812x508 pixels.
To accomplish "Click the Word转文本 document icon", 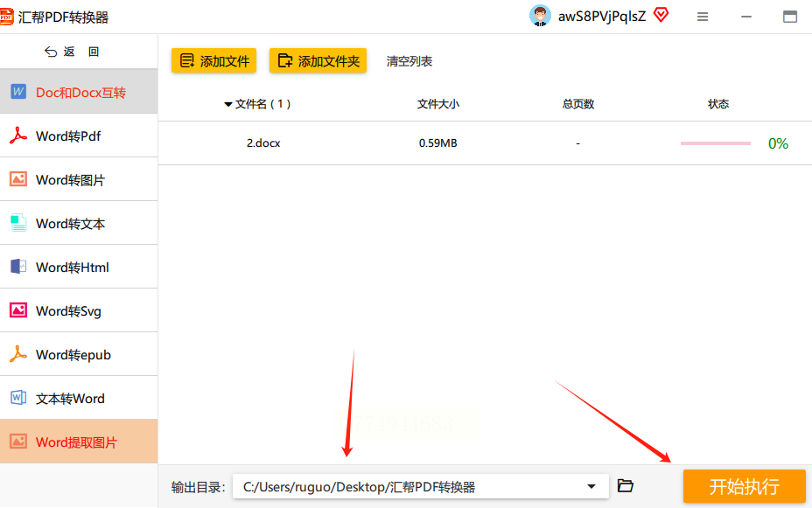I will click(18, 223).
